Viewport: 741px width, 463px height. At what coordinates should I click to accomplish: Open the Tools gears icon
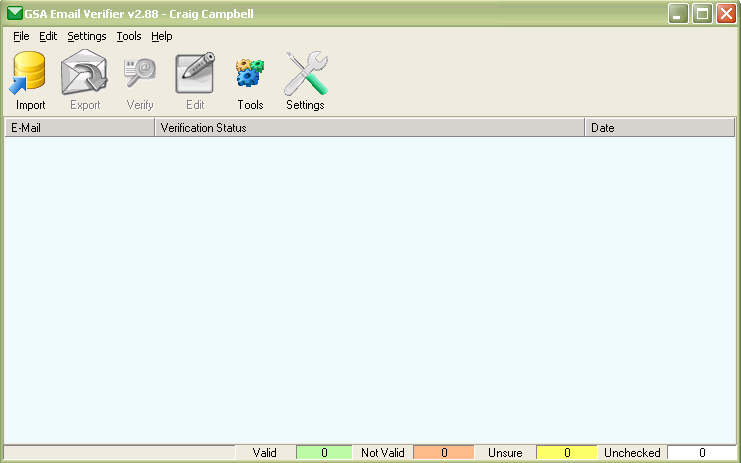point(250,73)
